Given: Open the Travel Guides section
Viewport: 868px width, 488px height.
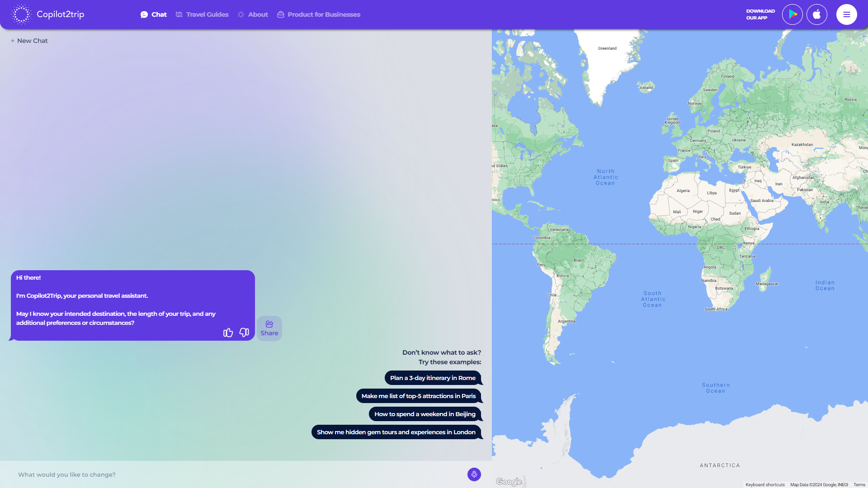Looking at the screenshot, I should point(202,14).
